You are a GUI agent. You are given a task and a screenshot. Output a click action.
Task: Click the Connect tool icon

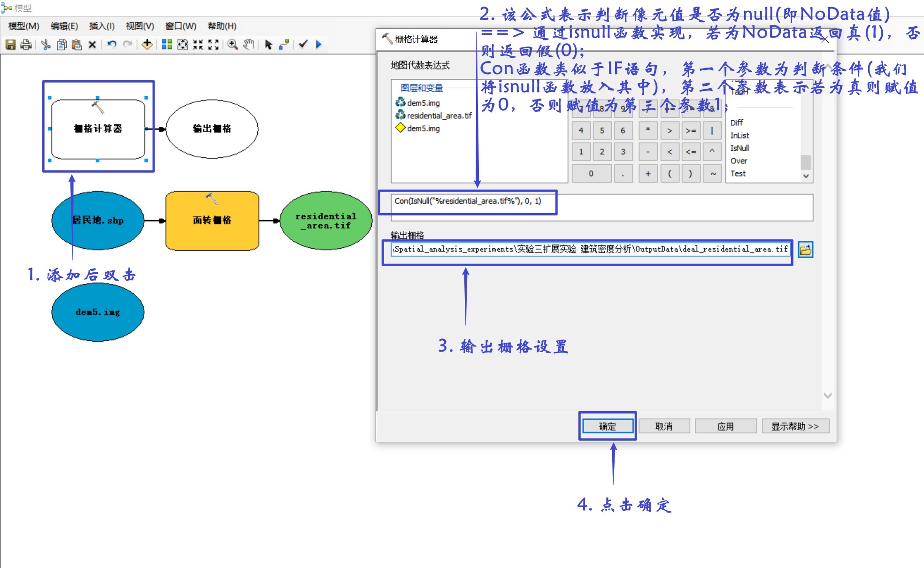pos(284,45)
